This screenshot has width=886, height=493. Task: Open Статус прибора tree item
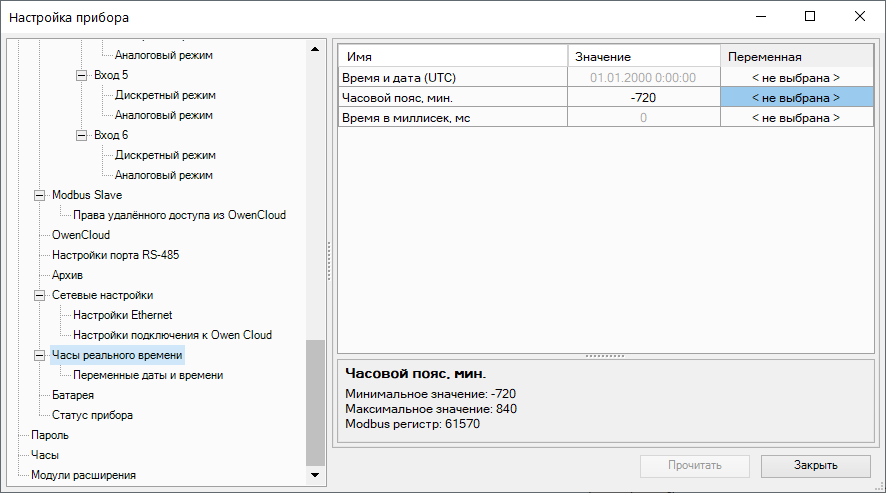92,415
